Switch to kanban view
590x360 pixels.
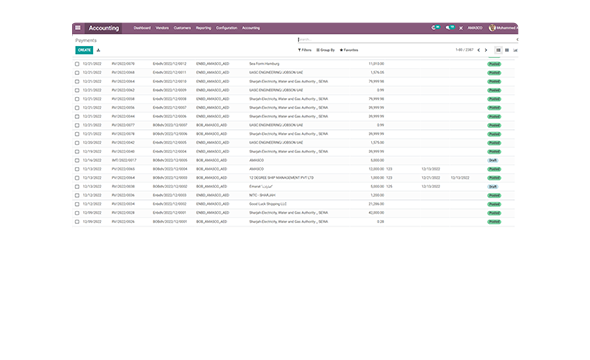[507, 50]
